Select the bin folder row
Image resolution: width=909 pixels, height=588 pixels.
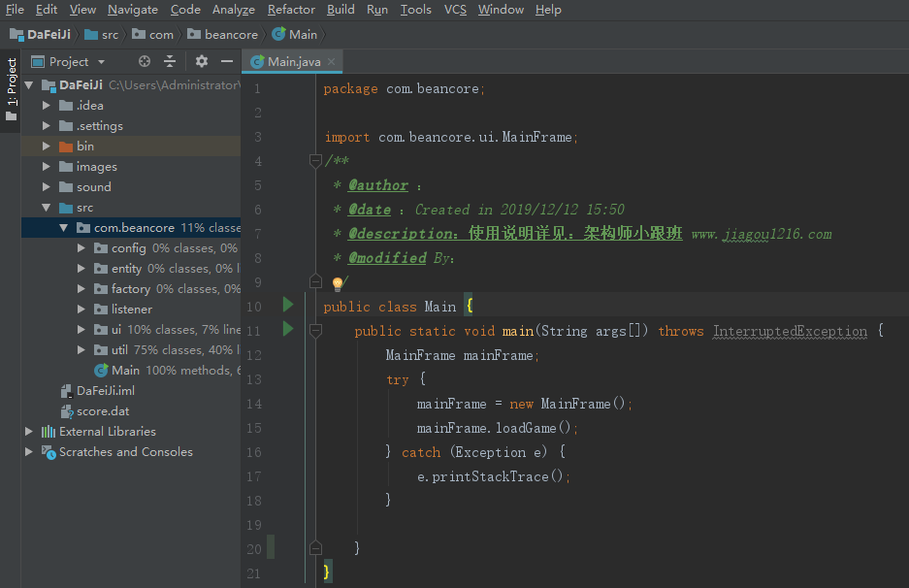coord(131,147)
